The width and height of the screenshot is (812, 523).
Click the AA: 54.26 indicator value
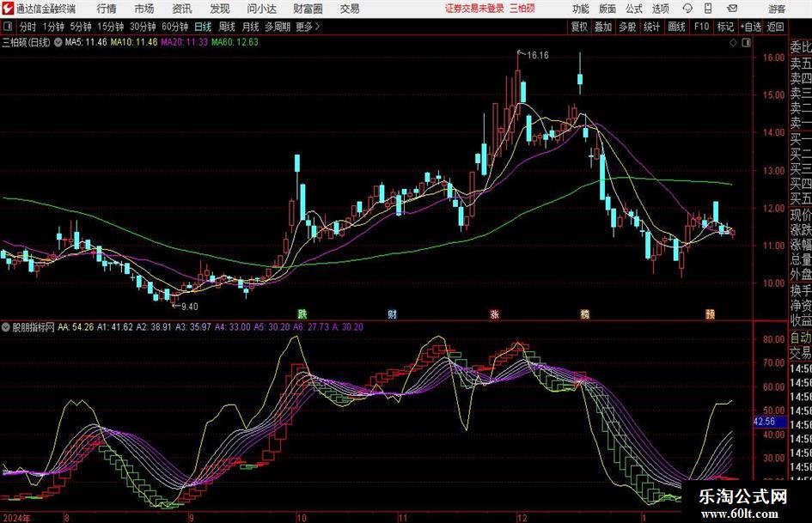click(x=76, y=327)
